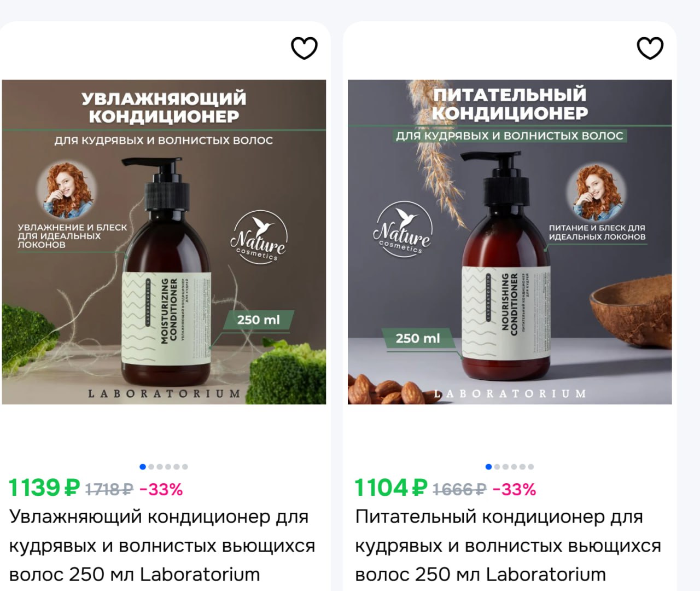Click the 1139 ₽ price

[x=44, y=488]
